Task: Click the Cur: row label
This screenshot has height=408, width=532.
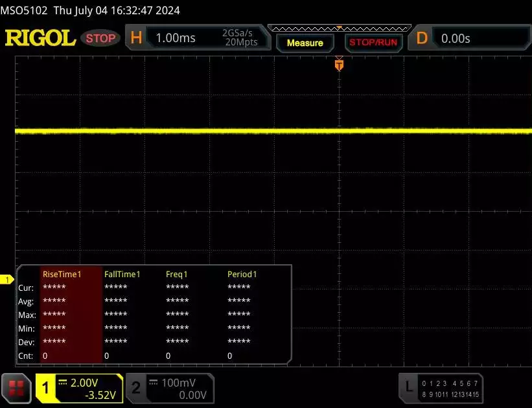Action: tap(26, 288)
